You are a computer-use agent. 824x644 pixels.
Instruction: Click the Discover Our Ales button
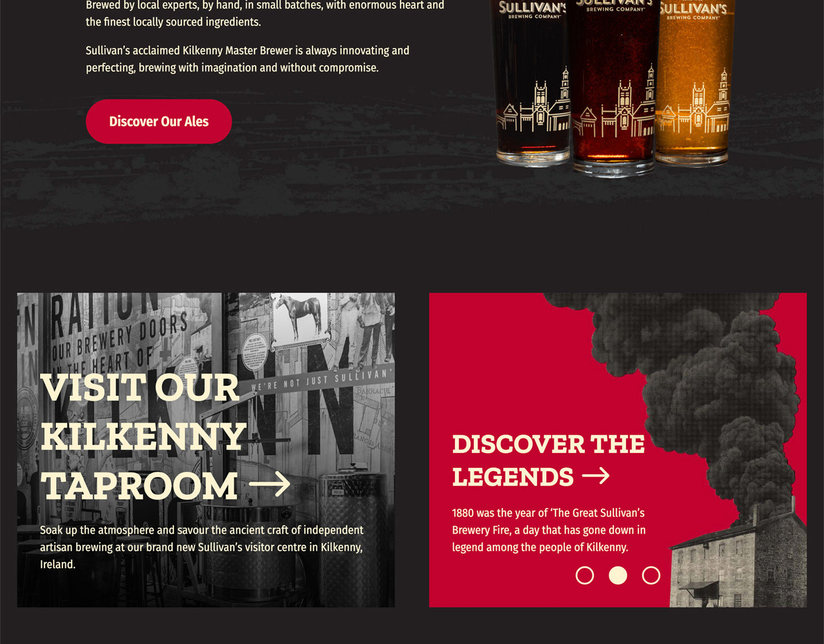click(x=159, y=121)
